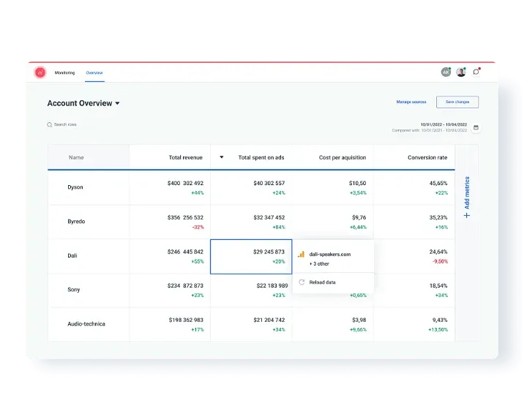This screenshot has width=527, height=420.
Task: Open the notifications chat icon
Action: [476, 72]
